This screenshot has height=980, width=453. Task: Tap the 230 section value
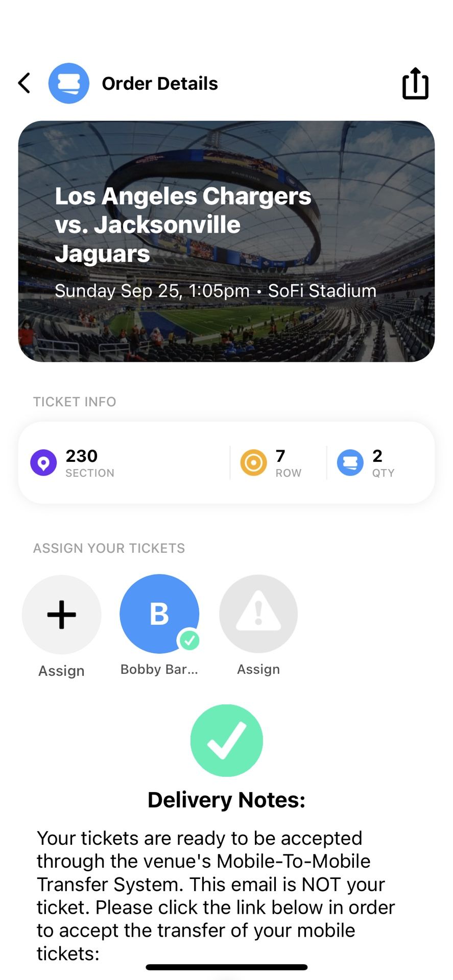(x=82, y=456)
